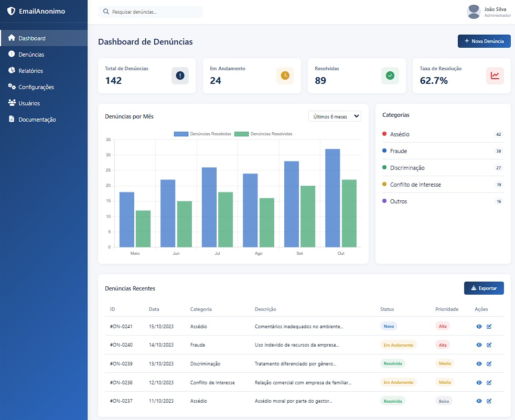Viewport: 515px width, 420px height.
Task: Open the Últimos 6 meses period dropdown
Action: (x=335, y=116)
